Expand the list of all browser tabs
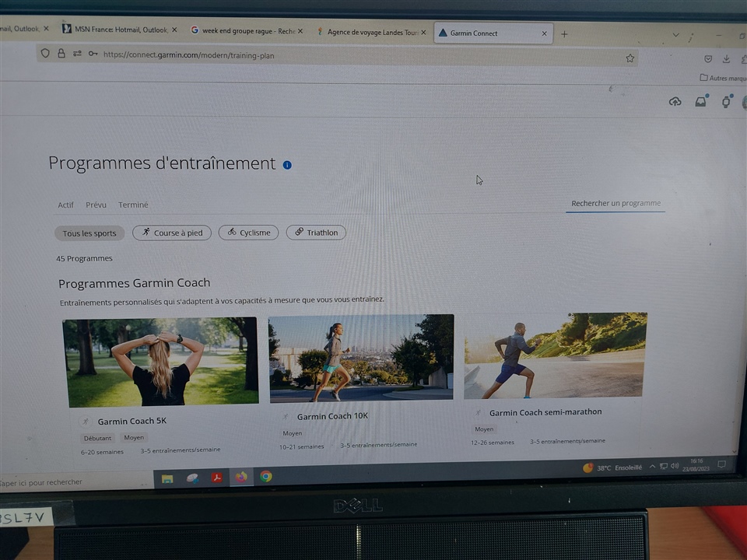 pyautogui.click(x=675, y=35)
